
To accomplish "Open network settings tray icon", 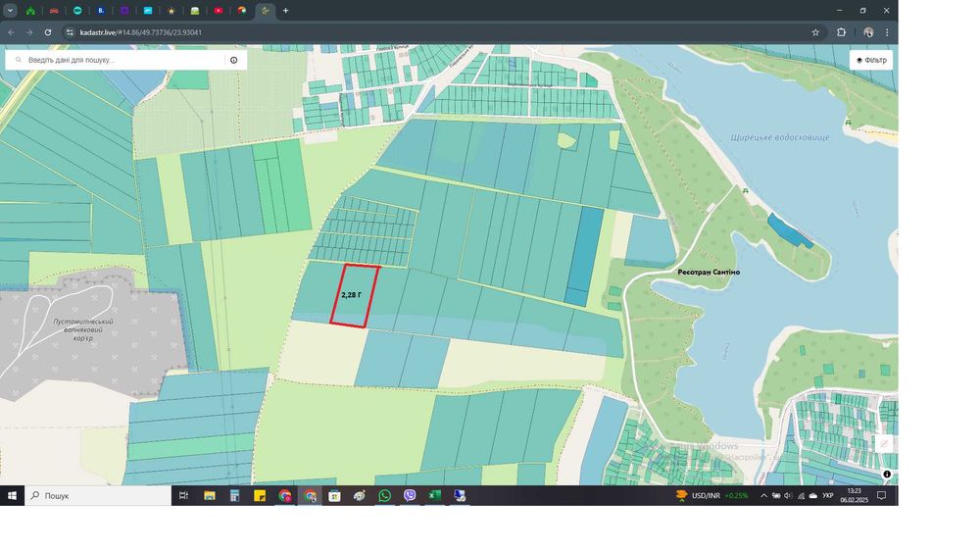I will coord(801,496).
